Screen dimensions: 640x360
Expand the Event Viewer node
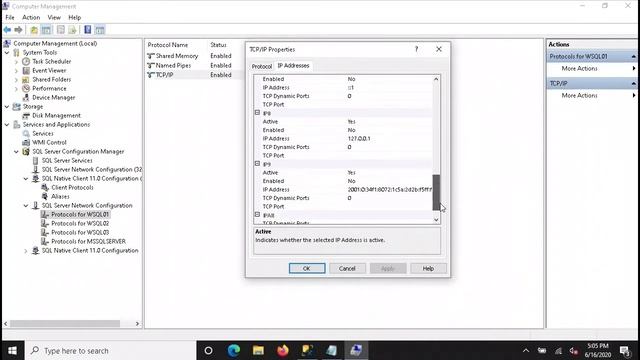pyautogui.click(x=16, y=71)
